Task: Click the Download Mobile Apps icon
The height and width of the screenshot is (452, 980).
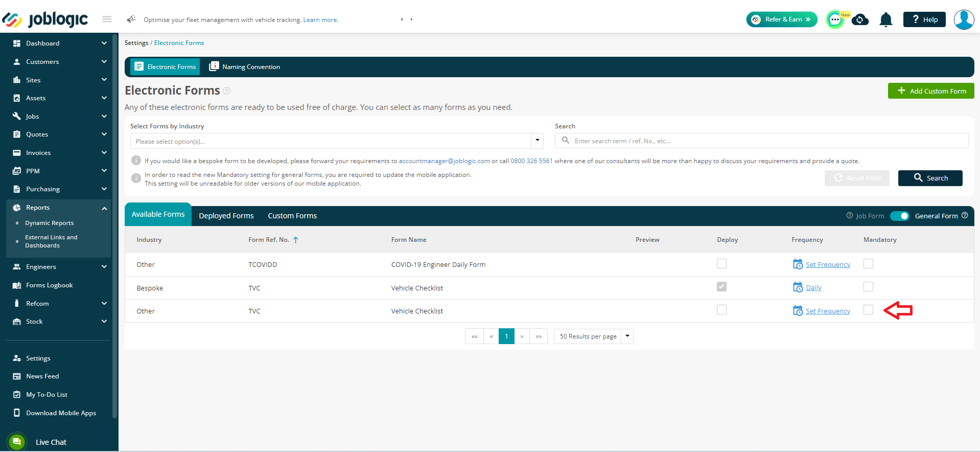Action: 17,413
